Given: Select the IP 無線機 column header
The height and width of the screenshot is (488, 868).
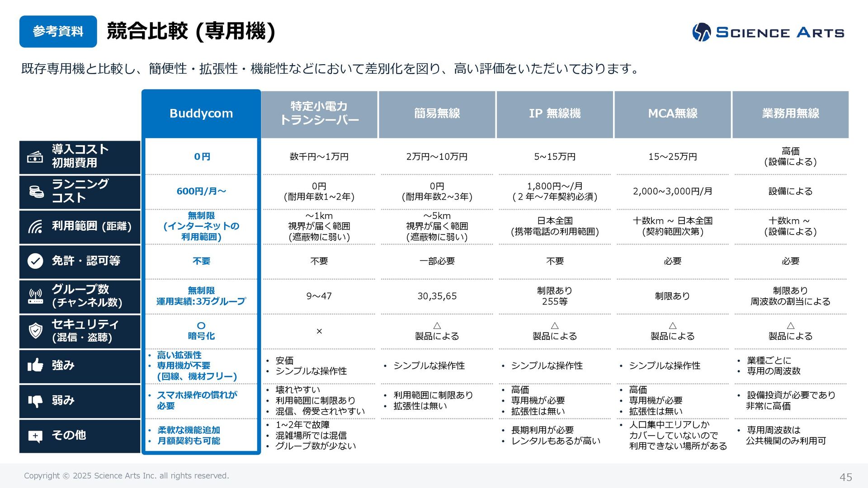Looking at the screenshot, I should (555, 114).
